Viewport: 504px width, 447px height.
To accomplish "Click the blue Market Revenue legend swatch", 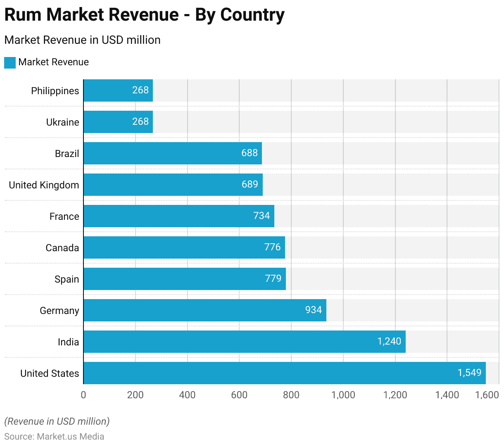I will (x=10, y=62).
